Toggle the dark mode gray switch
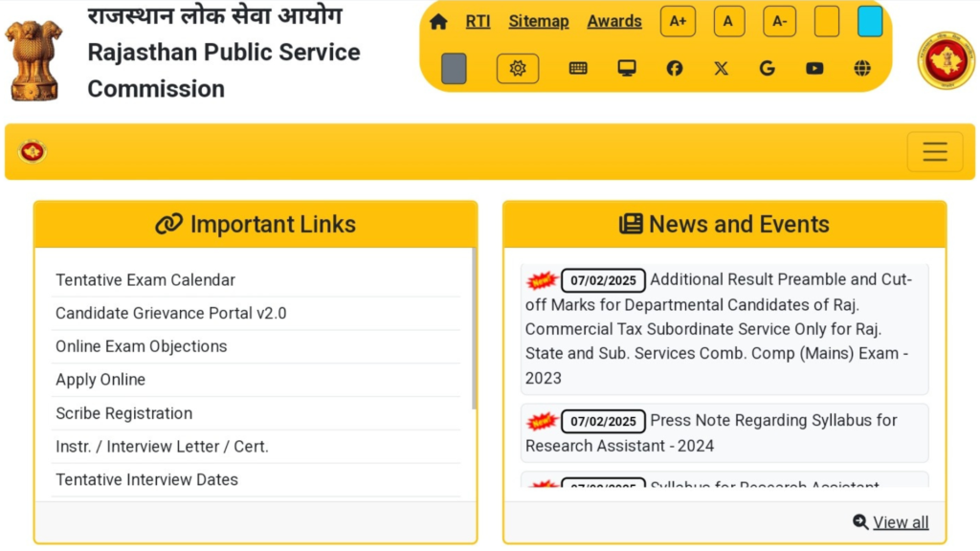The image size is (980, 551). click(x=454, y=68)
